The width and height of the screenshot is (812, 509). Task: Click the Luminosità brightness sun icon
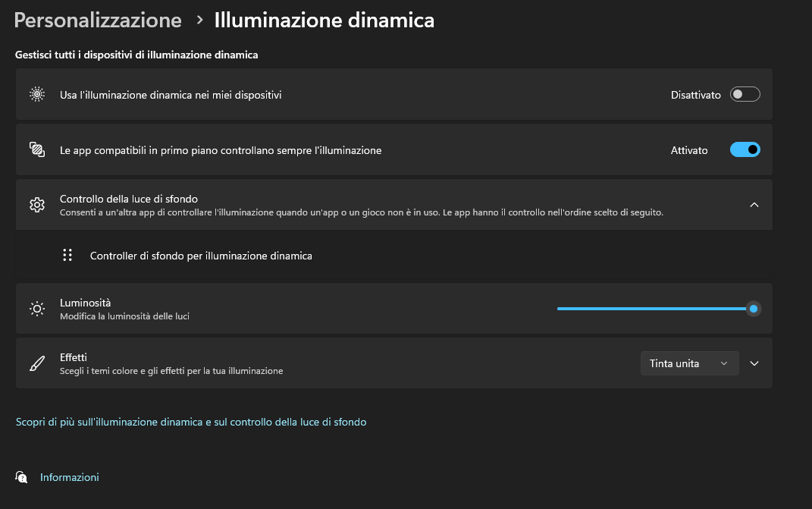click(x=37, y=309)
